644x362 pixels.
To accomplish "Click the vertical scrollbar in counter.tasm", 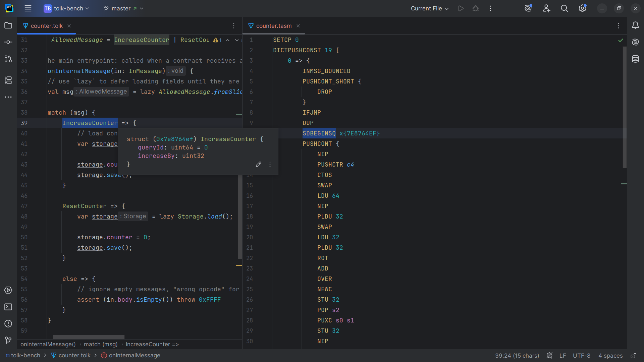I will 625,107.
